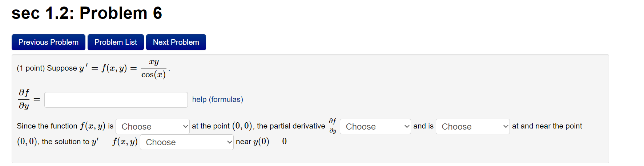Click the ∂f/∂y label left of the input
The image size is (644, 166).
24,99
